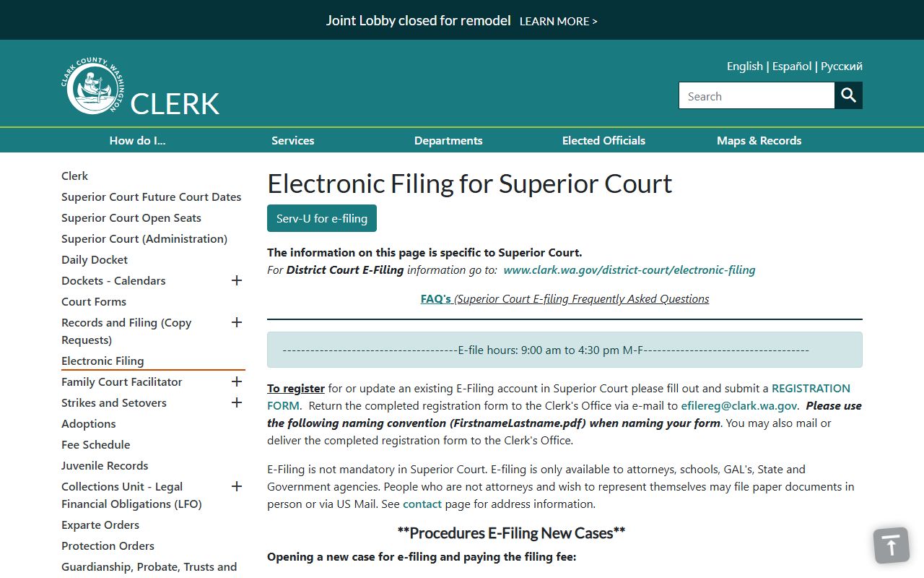Expand the Dockets - Calendars submenu
The width and height of the screenshot is (924, 578).
(x=236, y=280)
